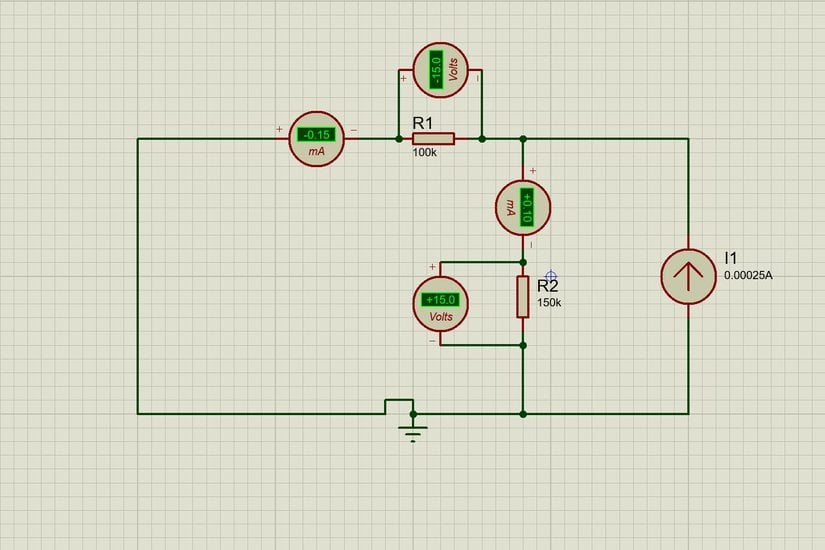
Task: Select the R1 resistor body
Action: click(x=433, y=139)
